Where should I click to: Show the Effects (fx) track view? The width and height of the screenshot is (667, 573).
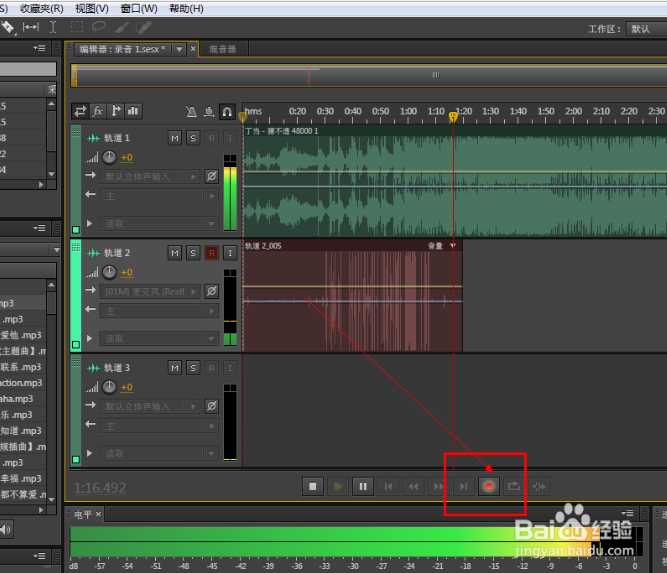click(x=98, y=111)
